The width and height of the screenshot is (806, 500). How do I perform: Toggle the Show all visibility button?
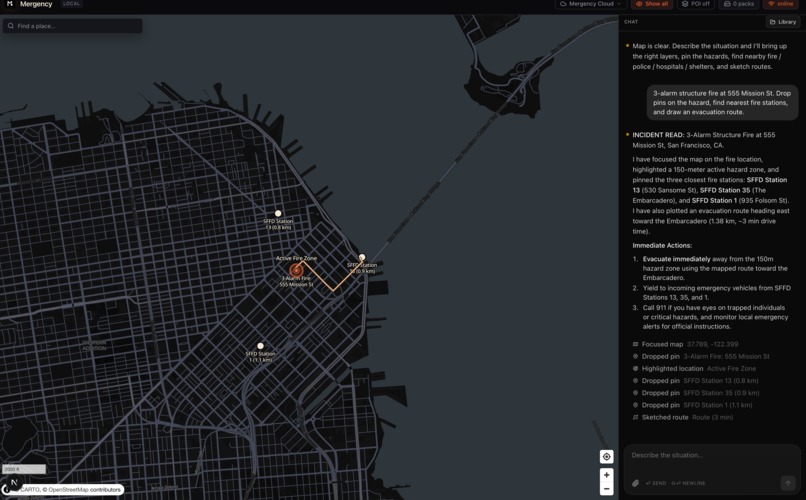(652, 4)
